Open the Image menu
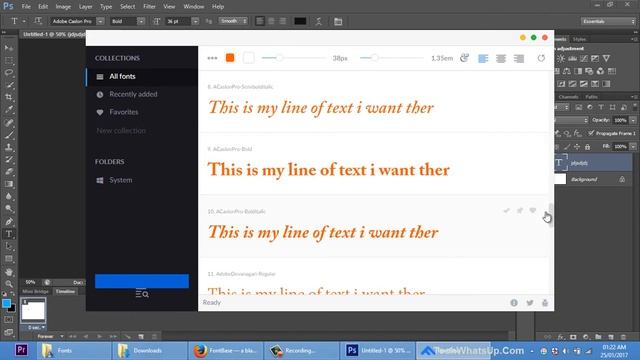The width and height of the screenshot is (640, 360). coord(63,7)
